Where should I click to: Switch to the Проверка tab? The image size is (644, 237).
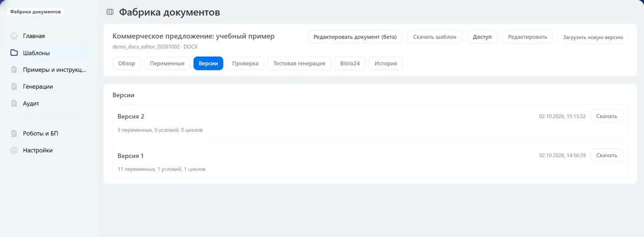tap(245, 63)
